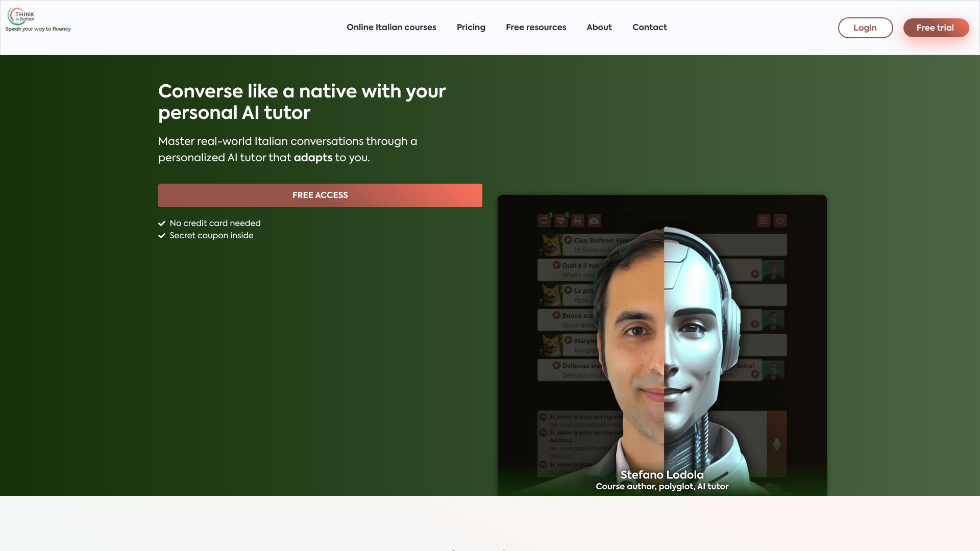Expand the Free resources dropdown menu
Screen dimensions: 980x551
click(536, 28)
